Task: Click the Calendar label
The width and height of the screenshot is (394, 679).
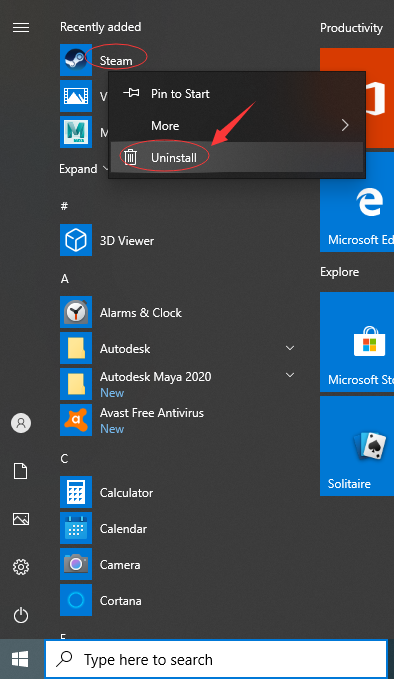Action: tap(123, 529)
